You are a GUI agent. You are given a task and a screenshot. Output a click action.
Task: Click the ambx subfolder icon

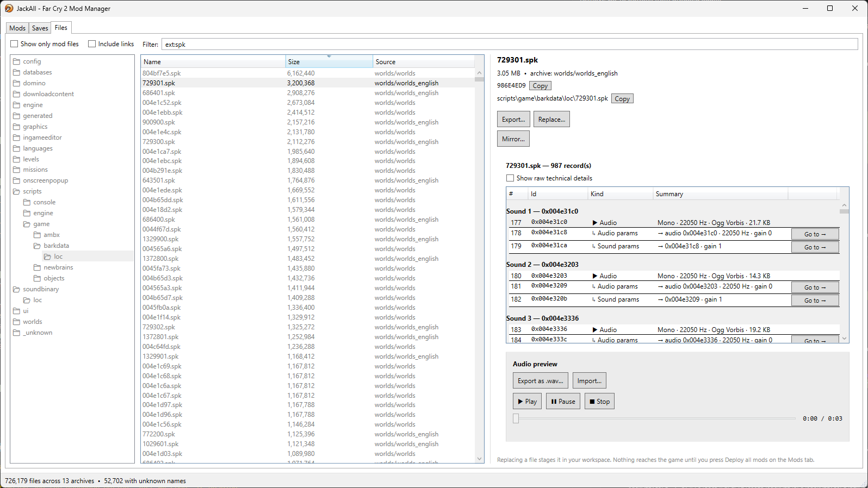(37, 235)
